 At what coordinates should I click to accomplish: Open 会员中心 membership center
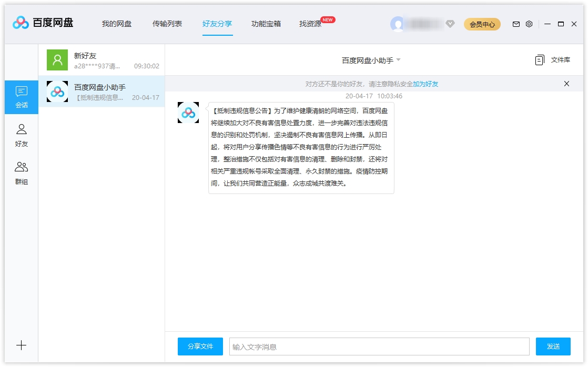pos(482,24)
